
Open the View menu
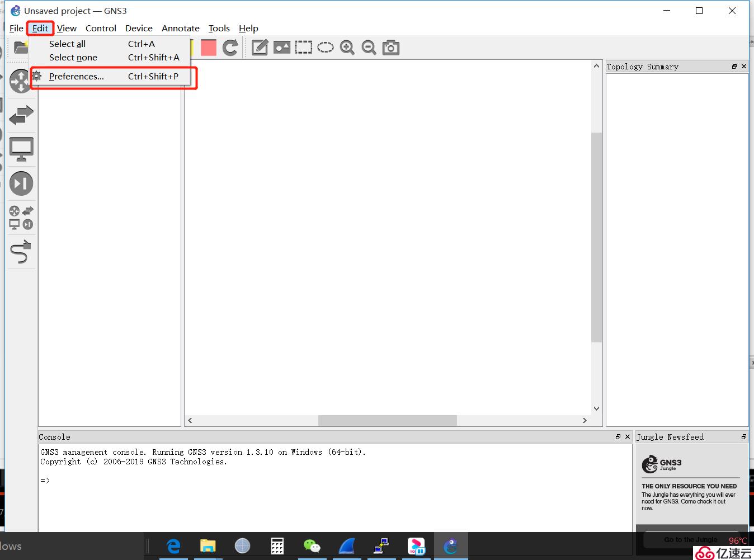[x=67, y=28]
